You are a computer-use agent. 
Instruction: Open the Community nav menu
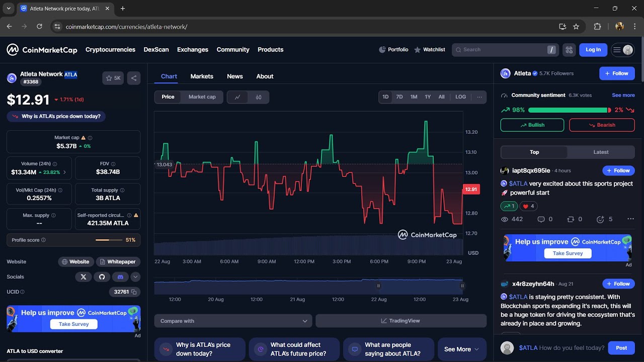233,50
